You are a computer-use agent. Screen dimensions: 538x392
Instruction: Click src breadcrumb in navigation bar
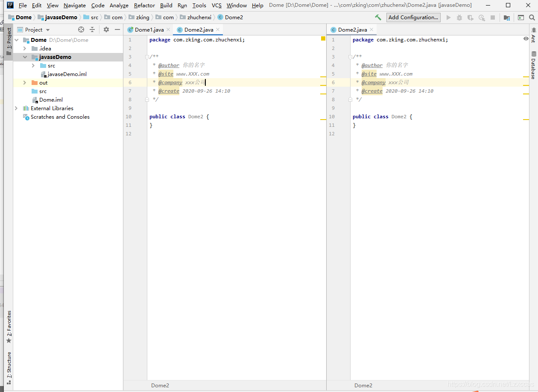click(91, 18)
